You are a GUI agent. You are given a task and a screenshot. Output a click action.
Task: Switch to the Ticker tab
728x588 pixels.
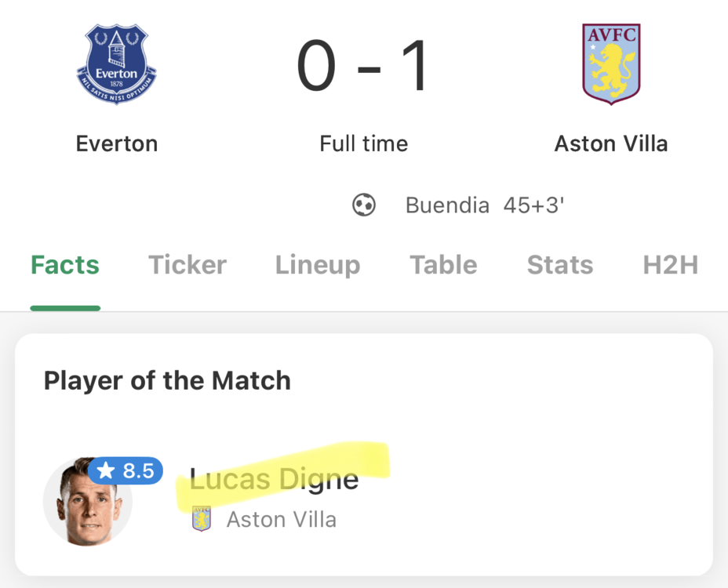click(187, 265)
